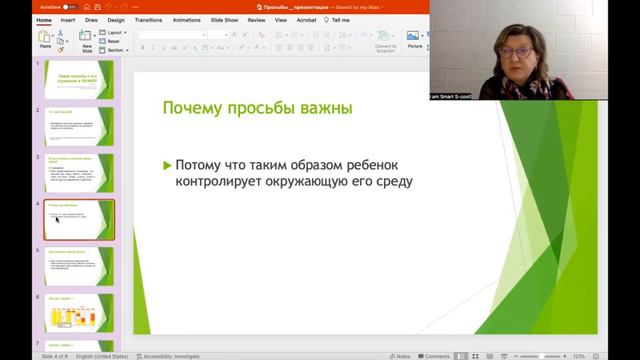640x360 pixels.
Task: Toggle the Notes pane button
Action: [400, 356]
